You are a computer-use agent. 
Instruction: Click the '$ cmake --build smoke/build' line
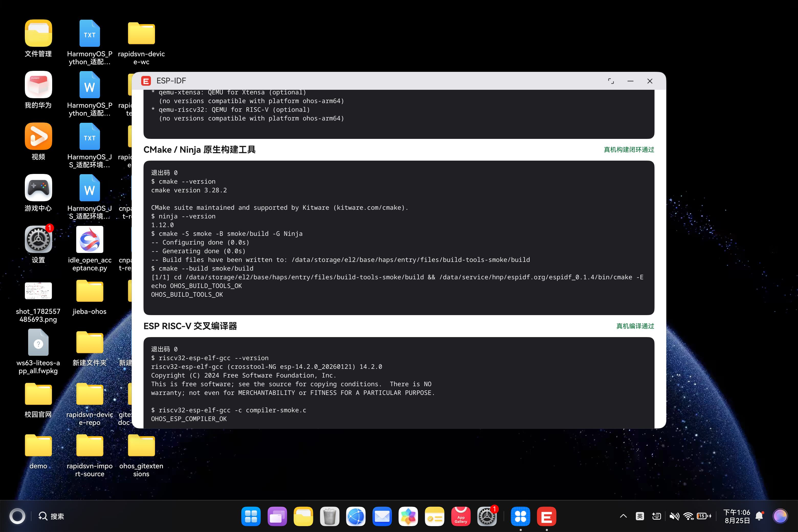click(x=202, y=268)
